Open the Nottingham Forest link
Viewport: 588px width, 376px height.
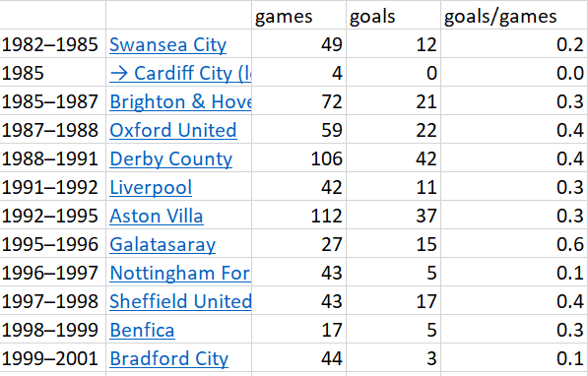180,274
